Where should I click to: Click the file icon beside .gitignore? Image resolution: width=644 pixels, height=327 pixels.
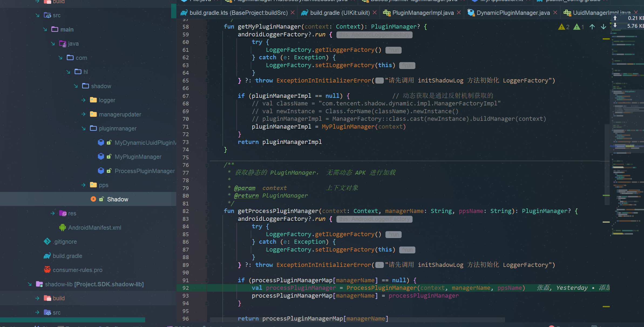click(47, 241)
